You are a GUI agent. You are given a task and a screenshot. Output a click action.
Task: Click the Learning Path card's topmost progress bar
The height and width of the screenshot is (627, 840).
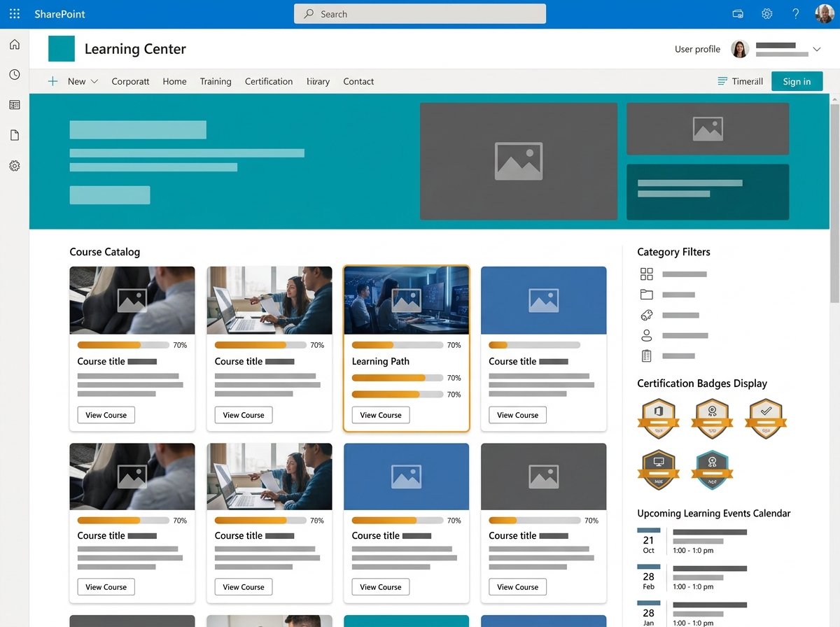pos(398,345)
